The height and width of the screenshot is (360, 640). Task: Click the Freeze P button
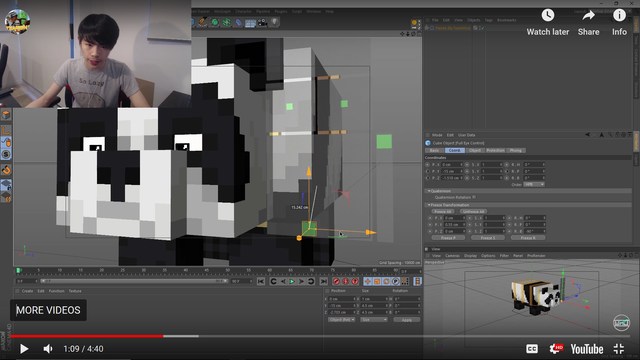(448, 238)
